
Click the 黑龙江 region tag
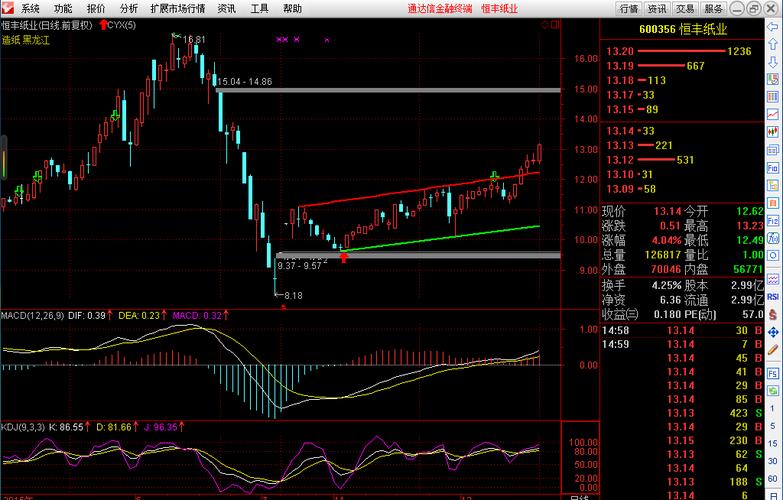36,40
